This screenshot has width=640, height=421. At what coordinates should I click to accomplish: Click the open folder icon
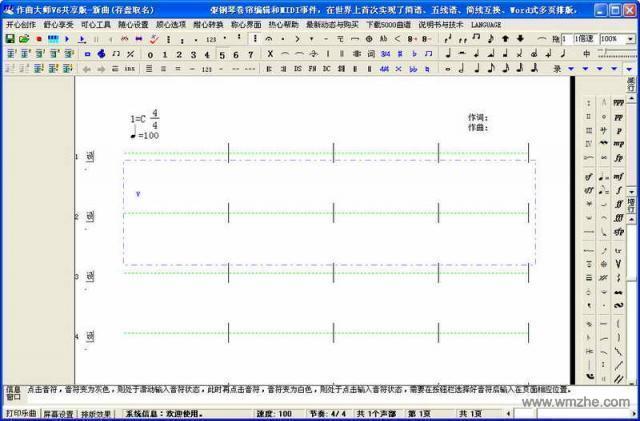tap(23, 39)
